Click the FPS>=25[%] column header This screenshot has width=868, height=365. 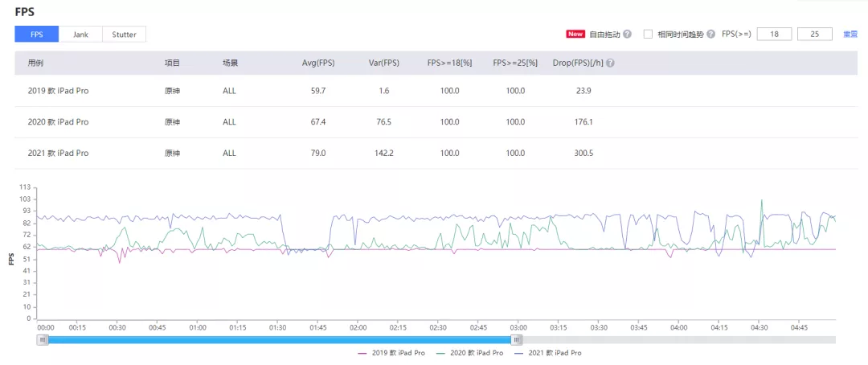pos(515,64)
